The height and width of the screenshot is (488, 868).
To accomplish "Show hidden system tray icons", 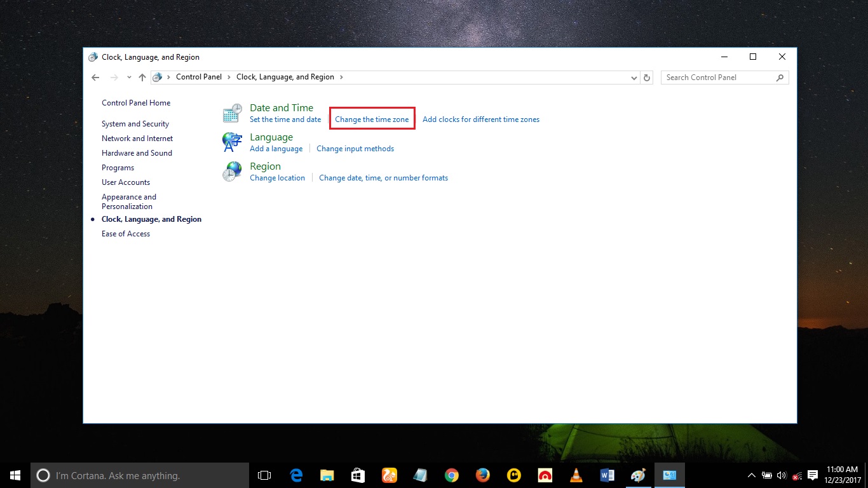I will point(752,475).
